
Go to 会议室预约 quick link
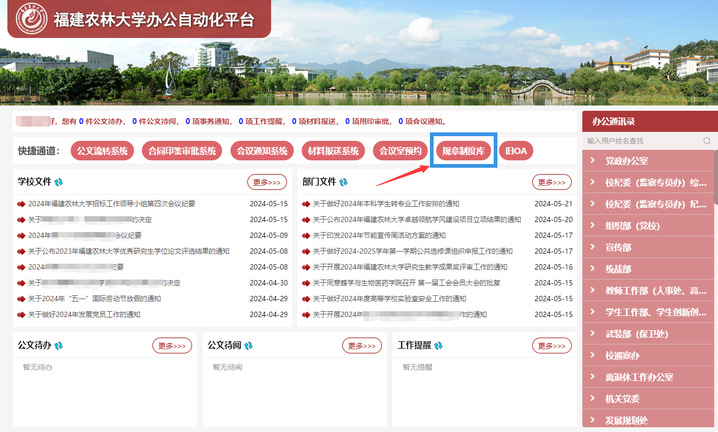coord(398,151)
